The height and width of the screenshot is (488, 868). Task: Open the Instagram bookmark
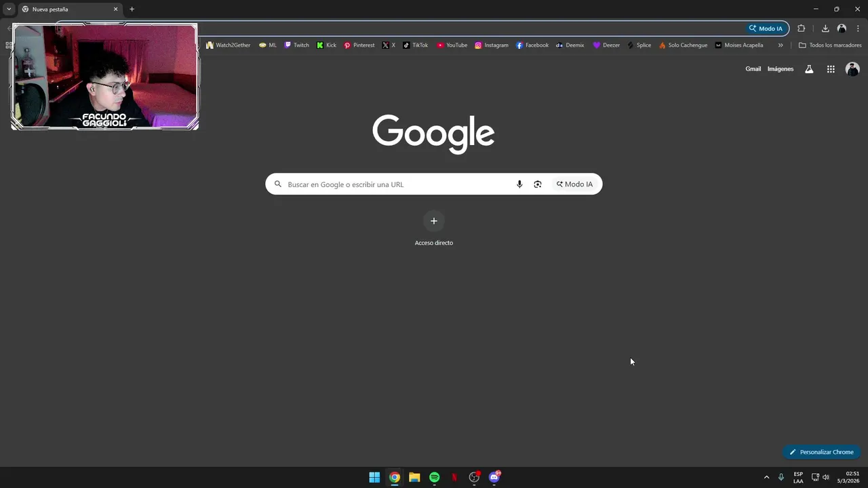[491, 45]
